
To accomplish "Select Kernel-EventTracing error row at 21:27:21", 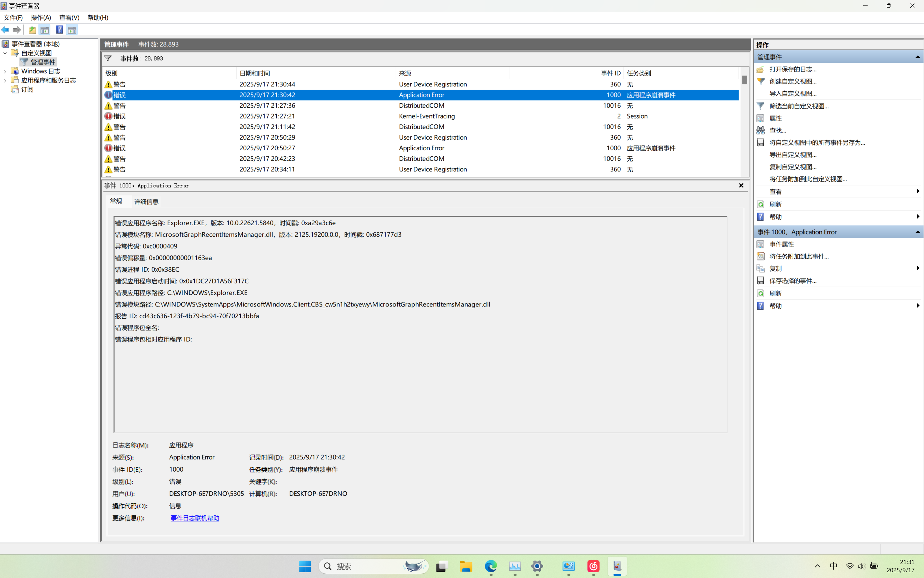I will click(x=421, y=116).
